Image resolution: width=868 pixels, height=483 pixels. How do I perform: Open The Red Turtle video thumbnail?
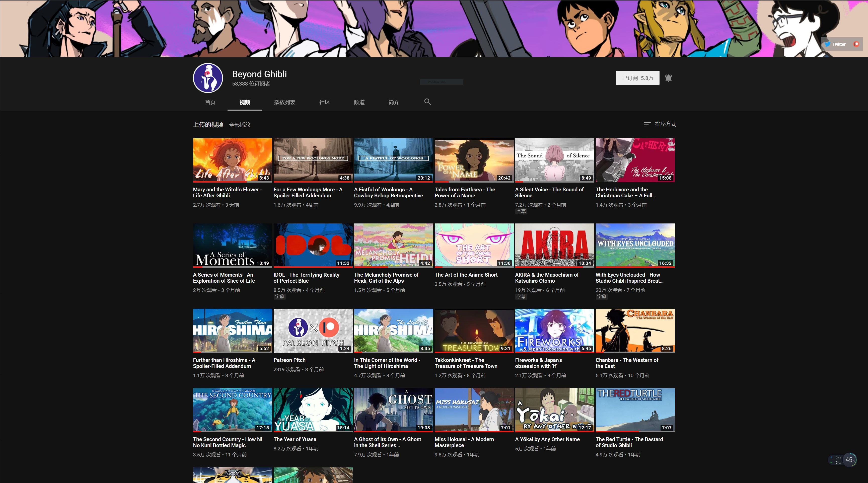(x=635, y=410)
